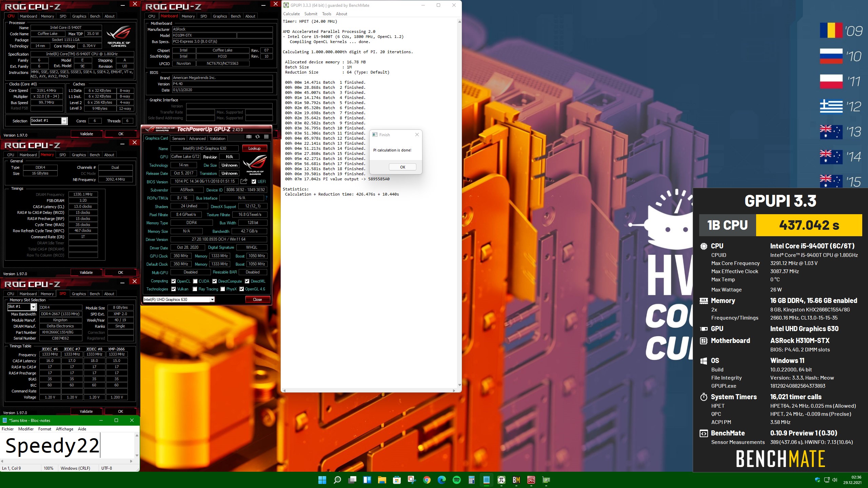Expand Socket #1 selection dropdown in CPU-Z

(x=64, y=121)
